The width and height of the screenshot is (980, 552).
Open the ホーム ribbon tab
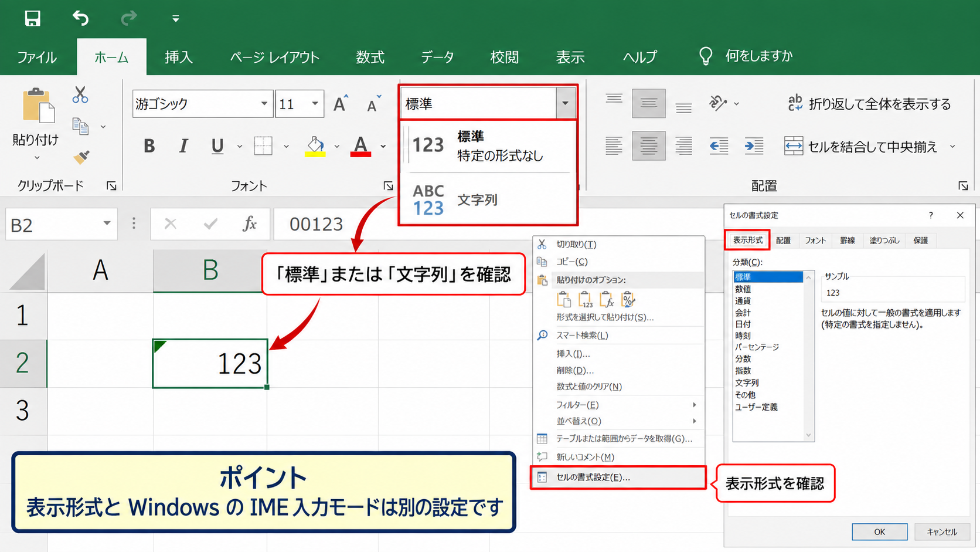[x=111, y=57]
